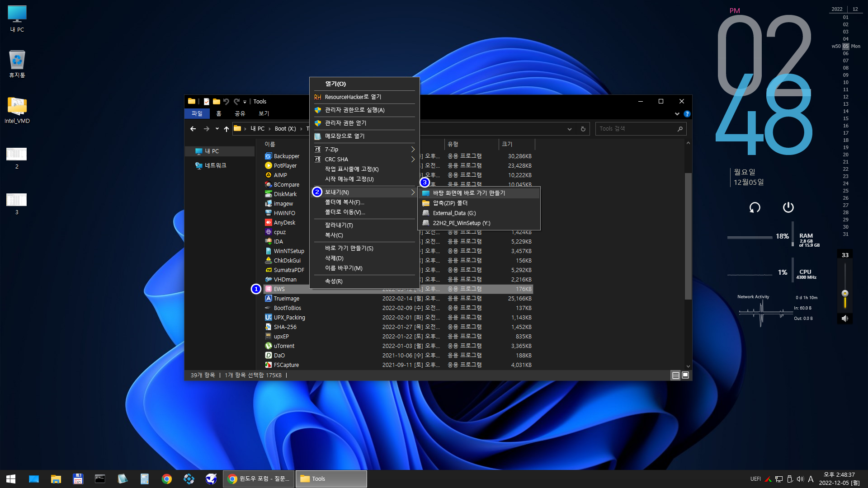Switch to the 보기 ribbon tab
Image resolution: width=868 pixels, height=488 pixels.
[264, 114]
